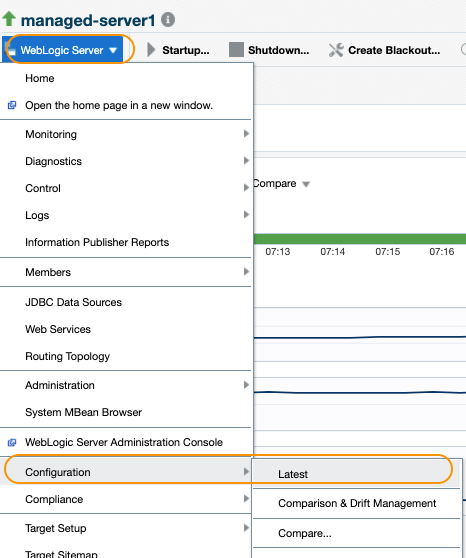The width and height of the screenshot is (466, 558).
Task: Click the arrow next to Logs
Action: [246, 215]
